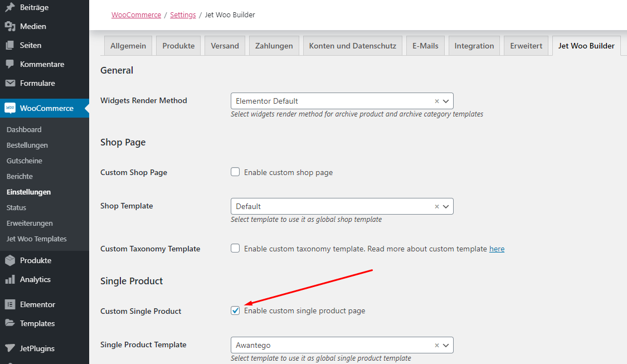The height and width of the screenshot is (364, 627).
Task: Enable custom shop page checkbox
Action: pyautogui.click(x=235, y=172)
